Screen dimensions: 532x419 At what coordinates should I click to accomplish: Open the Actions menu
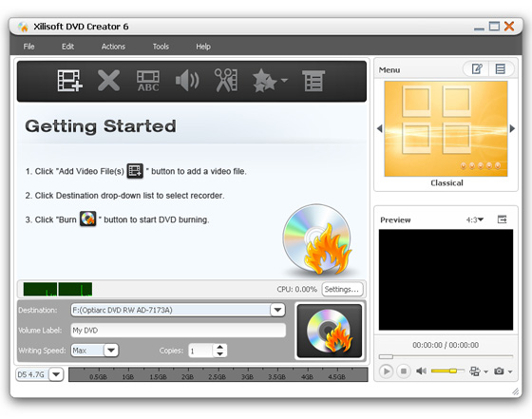coord(113,47)
